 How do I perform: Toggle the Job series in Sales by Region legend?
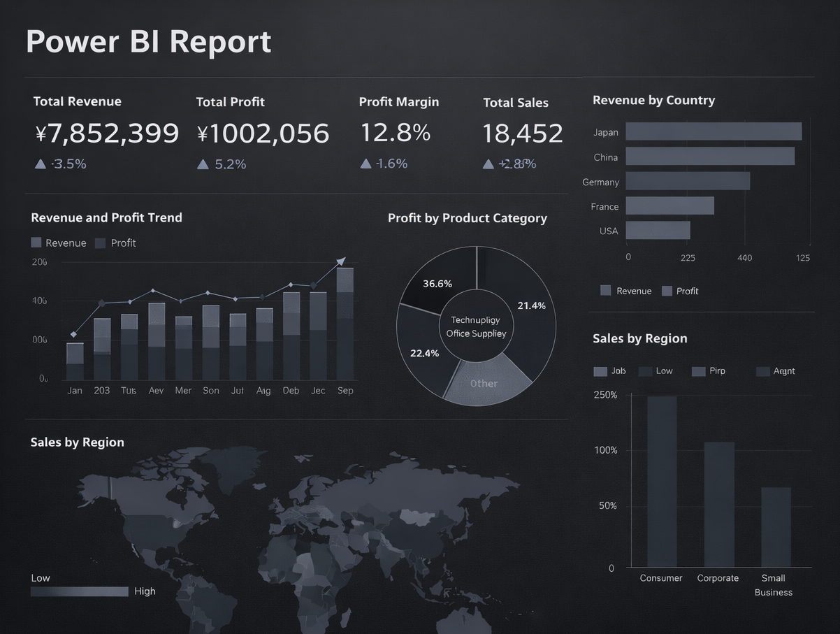[600, 370]
